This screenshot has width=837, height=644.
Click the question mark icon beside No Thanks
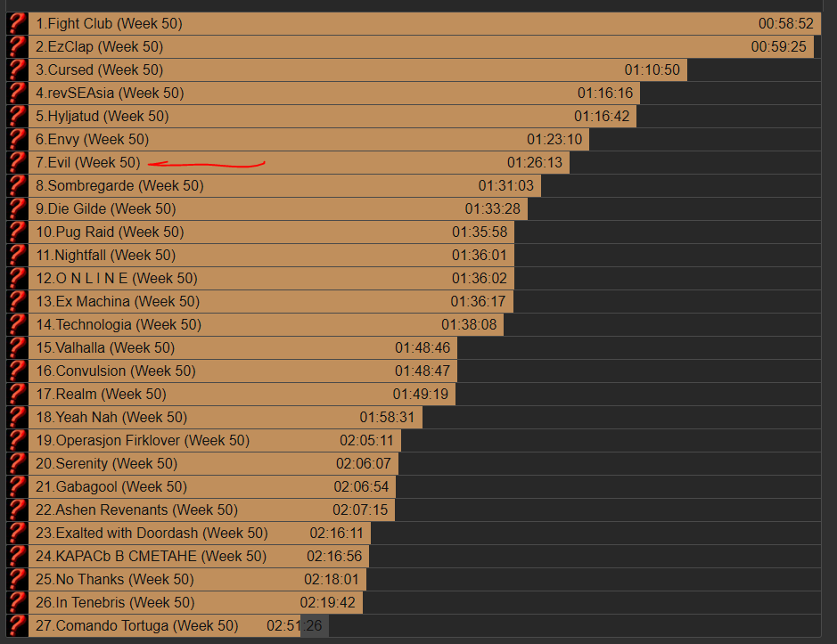pos(17,580)
